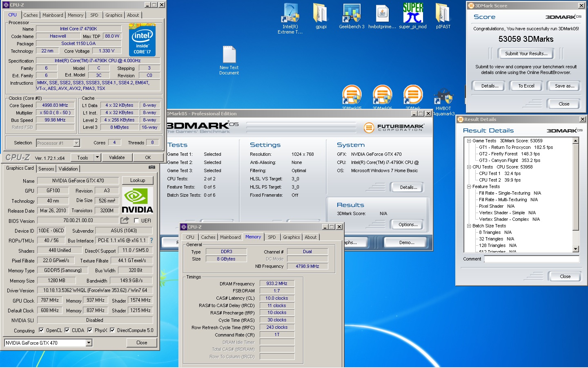Open Intel(R) Extreme Tuning desktop shortcut
This screenshot has width=588, height=368.
point(290,18)
